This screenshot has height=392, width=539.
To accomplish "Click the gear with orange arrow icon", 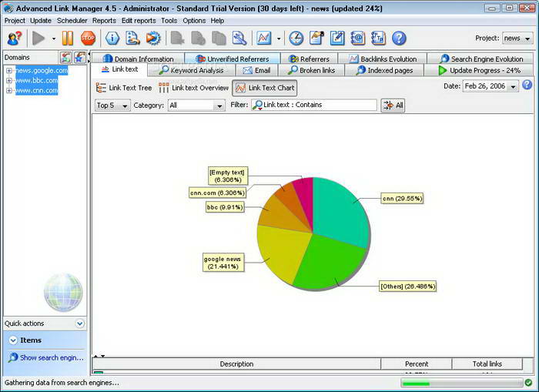I will click(153, 39).
